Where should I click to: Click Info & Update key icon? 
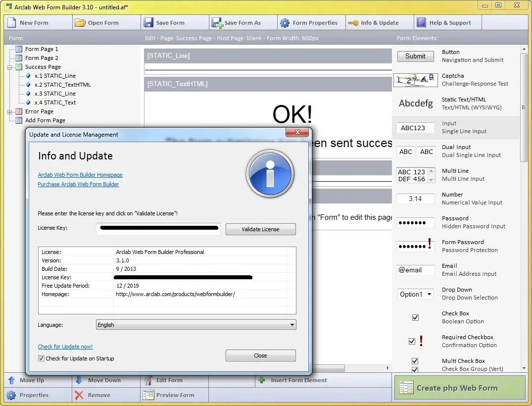point(353,23)
